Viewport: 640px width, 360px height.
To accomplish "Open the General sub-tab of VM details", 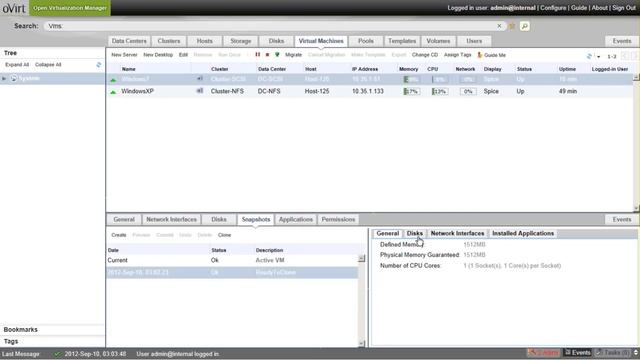I will pyautogui.click(x=124, y=220).
